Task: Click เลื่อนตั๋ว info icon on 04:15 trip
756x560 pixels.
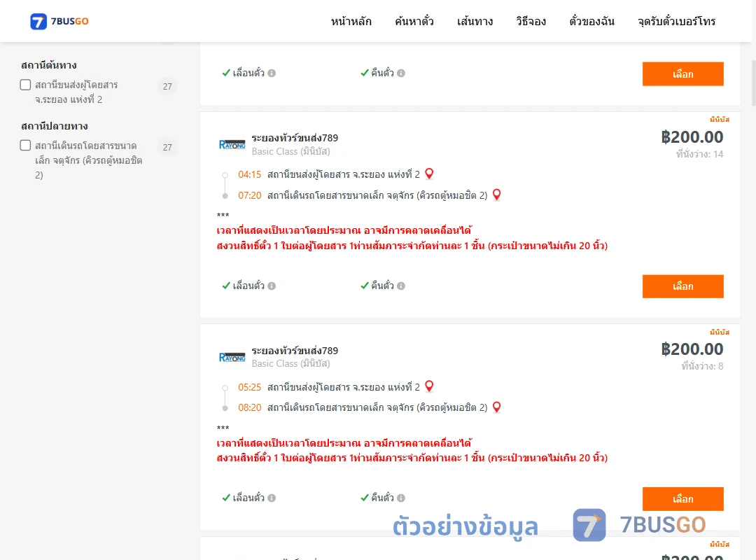Action: 272,286
